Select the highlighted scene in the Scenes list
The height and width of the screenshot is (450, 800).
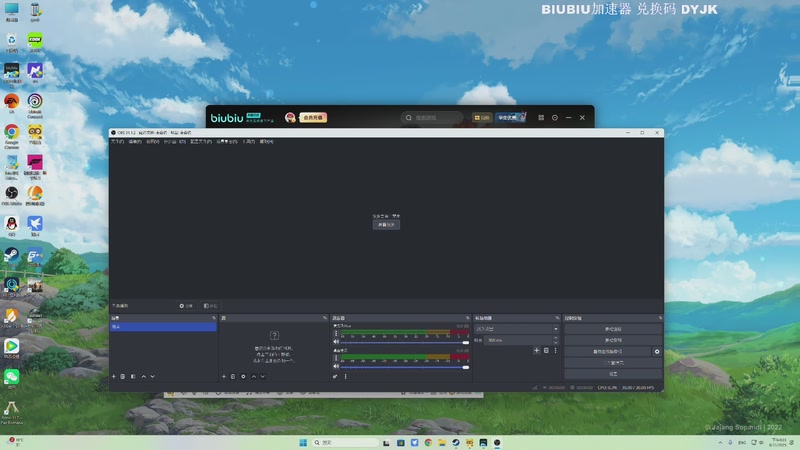point(163,327)
